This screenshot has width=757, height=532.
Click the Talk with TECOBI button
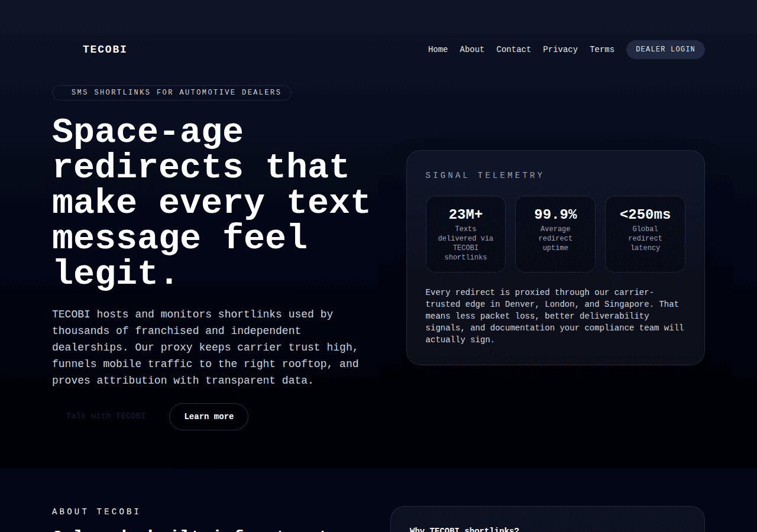[x=106, y=416]
